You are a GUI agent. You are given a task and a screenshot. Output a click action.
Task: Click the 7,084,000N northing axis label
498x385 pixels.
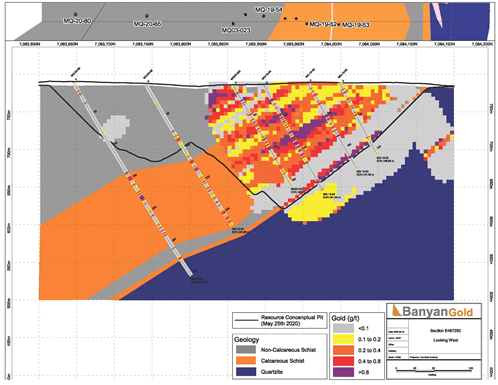point(331,44)
